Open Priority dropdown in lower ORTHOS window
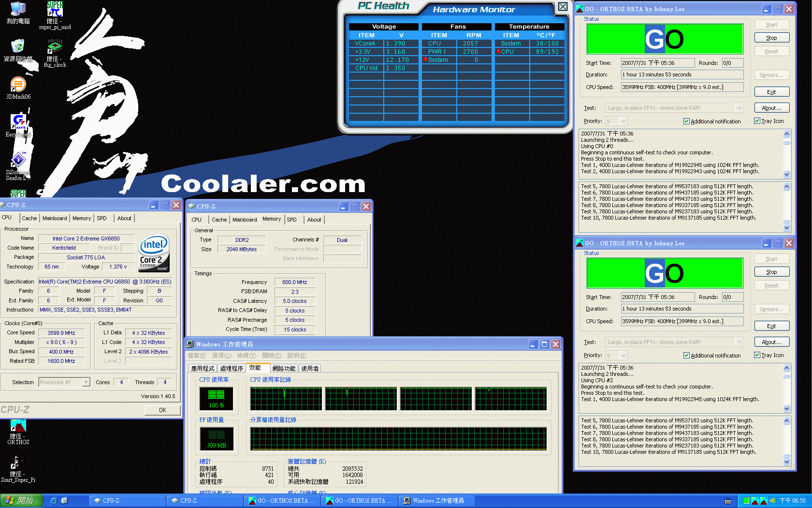 pos(623,356)
